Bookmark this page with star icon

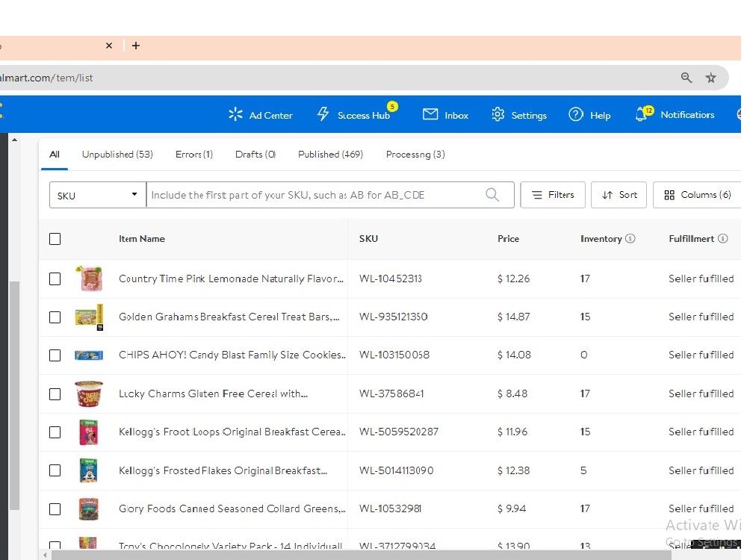[x=710, y=78]
